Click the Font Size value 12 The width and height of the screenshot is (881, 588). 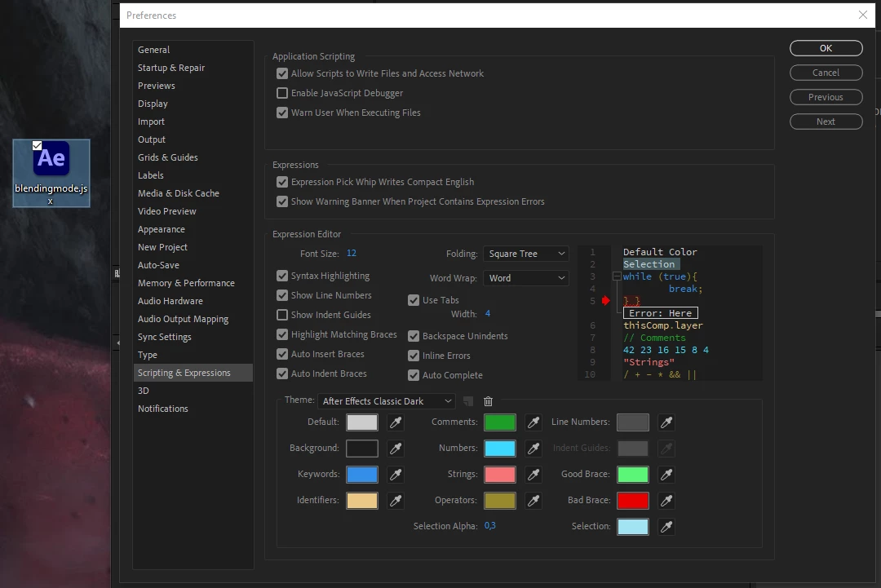coord(351,254)
